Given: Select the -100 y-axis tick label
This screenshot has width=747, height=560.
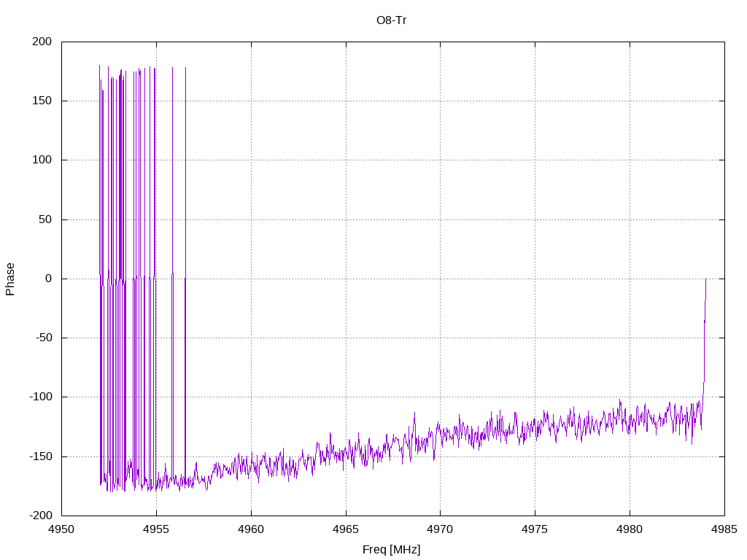Looking at the screenshot, I should click(41, 397).
